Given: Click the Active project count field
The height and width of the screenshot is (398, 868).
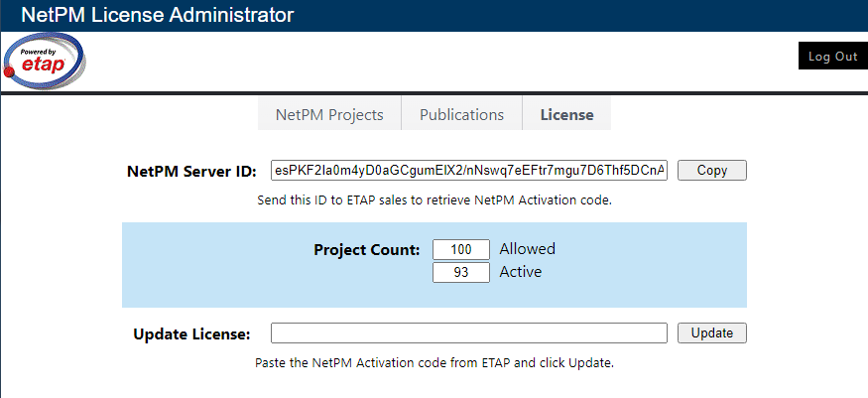Looking at the screenshot, I should [x=461, y=272].
